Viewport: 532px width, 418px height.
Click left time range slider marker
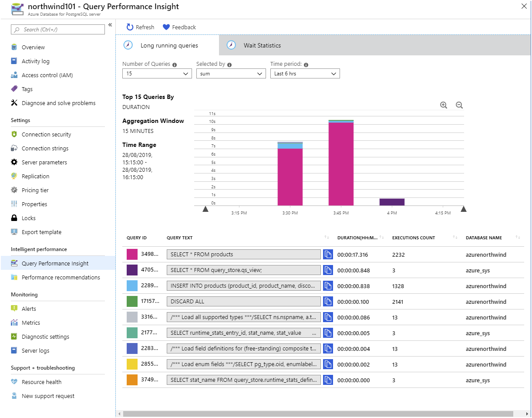pos(205,209)
